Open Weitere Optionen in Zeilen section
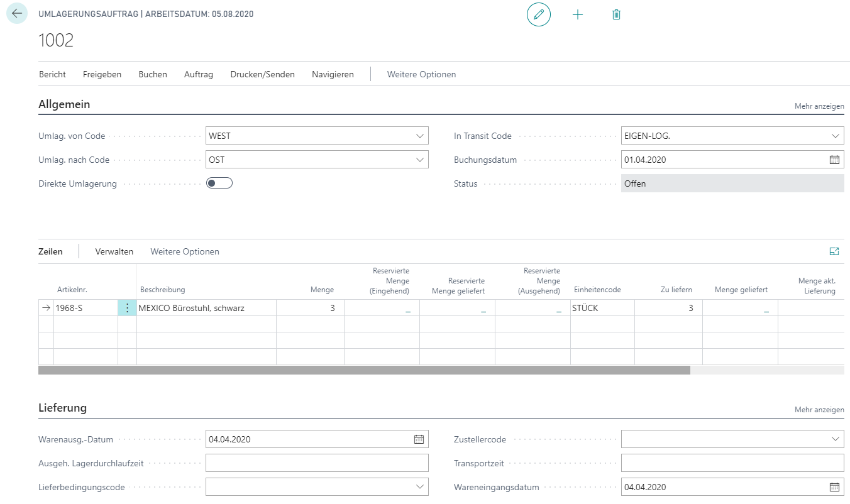The width and height of the screenshot is (850, 504). tap(185, 251)
